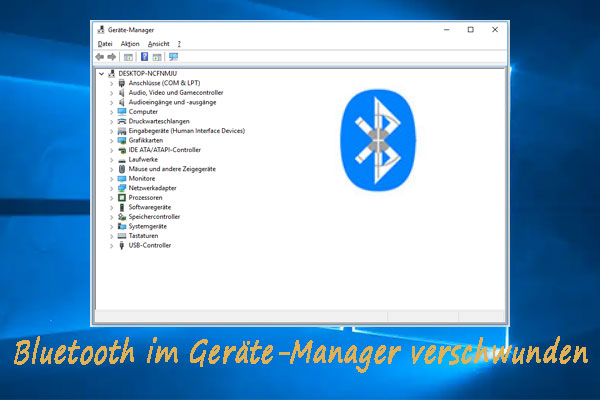Image resolution: width=600 pixels, height=400 pixels.
Task: Expand Eingabegeräte (Human Interface Devices)
Action: [x=111, y=131]
